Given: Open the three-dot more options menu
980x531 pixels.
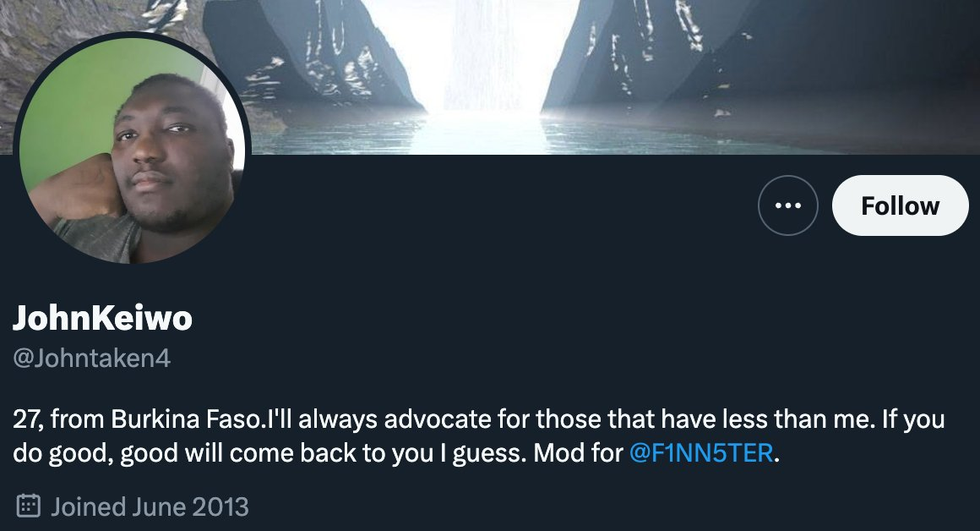Looking at the screenshot, I should coord(787,205).
